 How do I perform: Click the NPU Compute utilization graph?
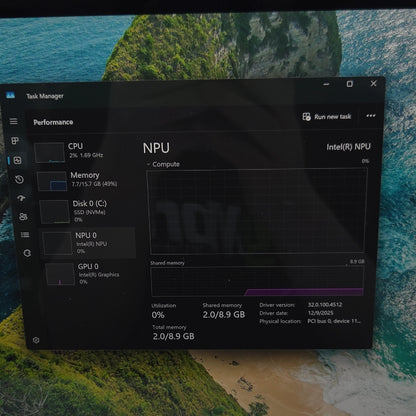pos(257,211)
